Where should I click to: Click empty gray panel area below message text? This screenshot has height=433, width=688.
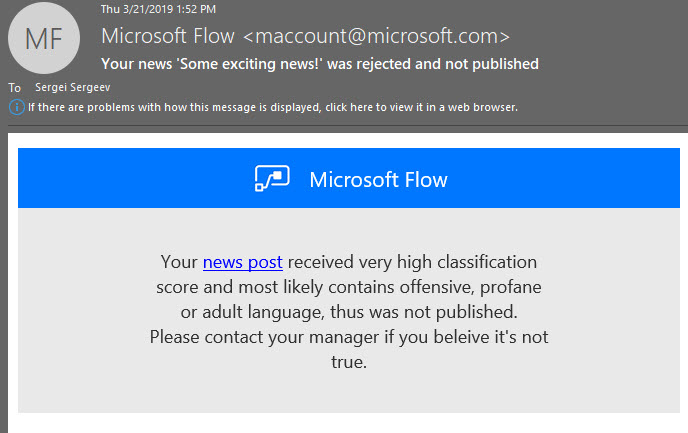tap(349, 395)
